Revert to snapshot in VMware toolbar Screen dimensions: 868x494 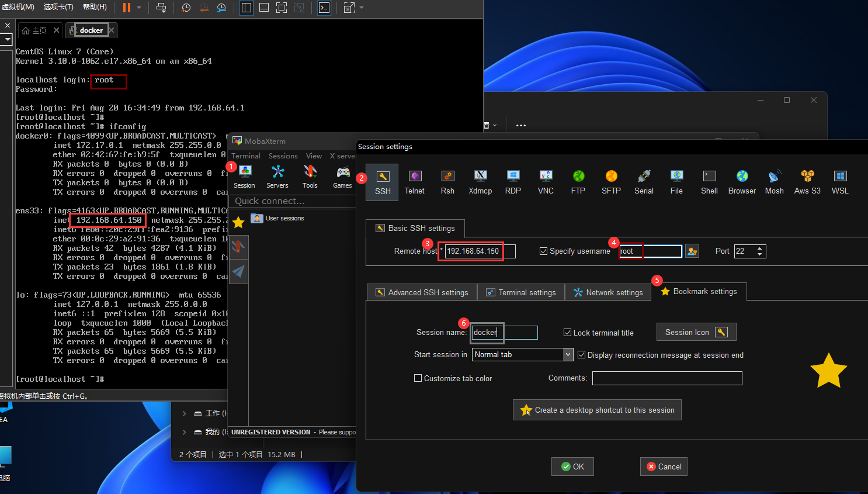pyautogui.click(x=204, y=8)
